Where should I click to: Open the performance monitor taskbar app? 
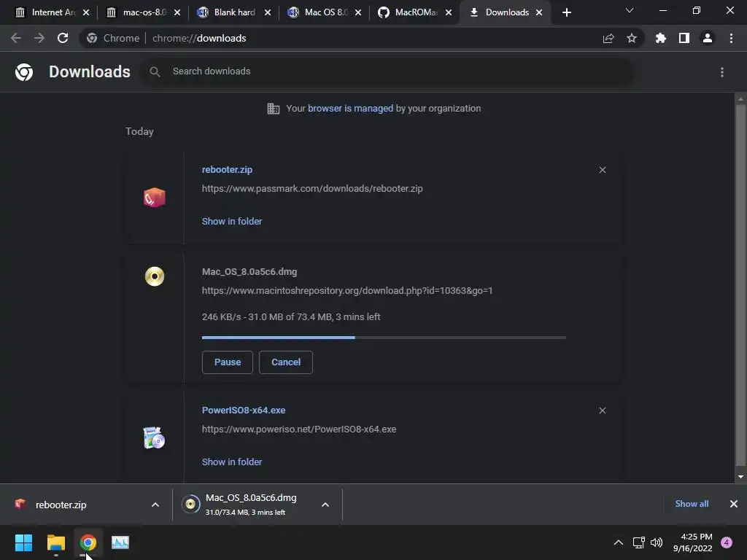[120, 542]
